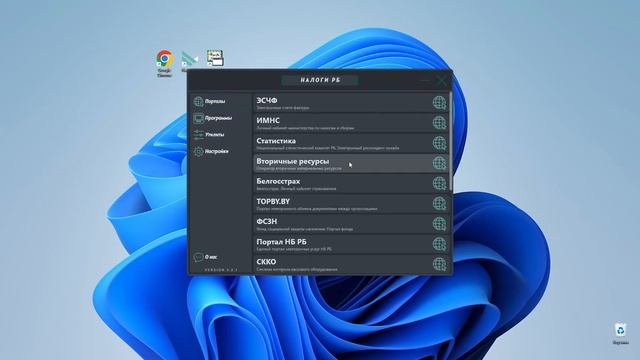The height and width of the screenshot is (360, 640).
Task: Close the Налоги РБ window
Action: tap(442, 80)
